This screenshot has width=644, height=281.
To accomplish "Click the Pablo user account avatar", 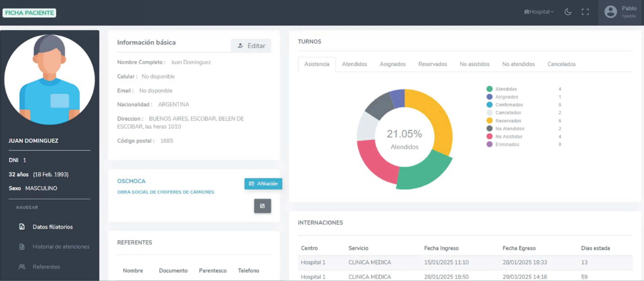I will 611,12.
